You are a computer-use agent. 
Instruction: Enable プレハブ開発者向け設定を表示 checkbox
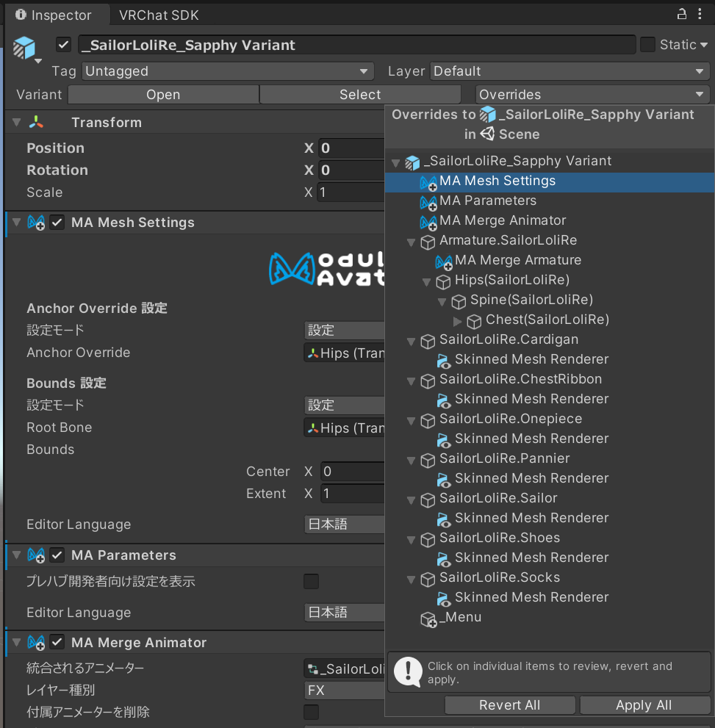311,581
